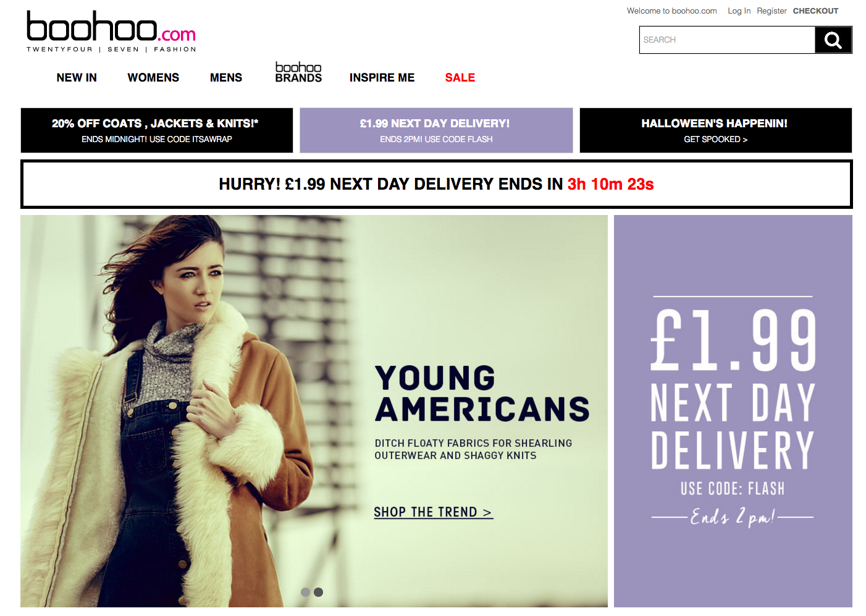Open the boohoo.com logo homepage link
The height and width of the screenshot is (616, 866).
111,32
